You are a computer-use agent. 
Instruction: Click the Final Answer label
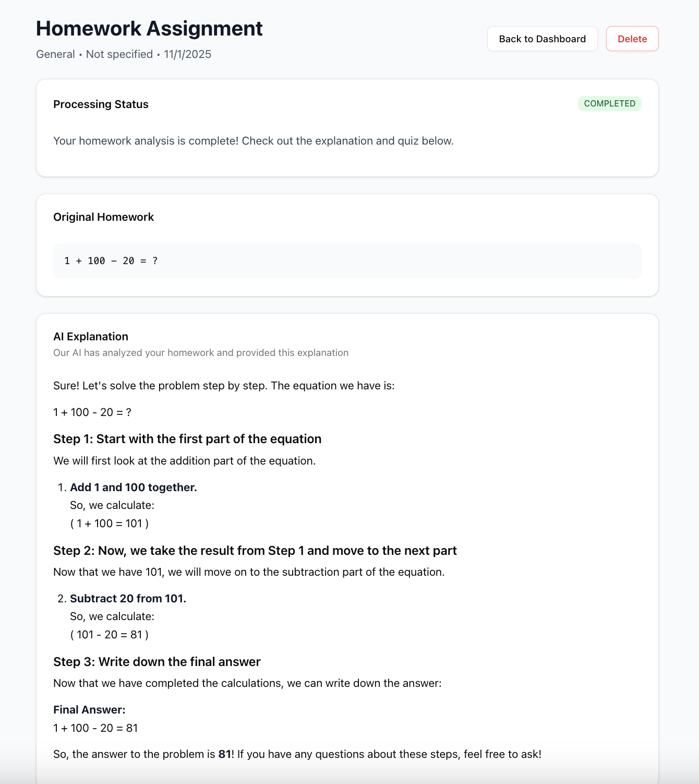coord(89,710)
